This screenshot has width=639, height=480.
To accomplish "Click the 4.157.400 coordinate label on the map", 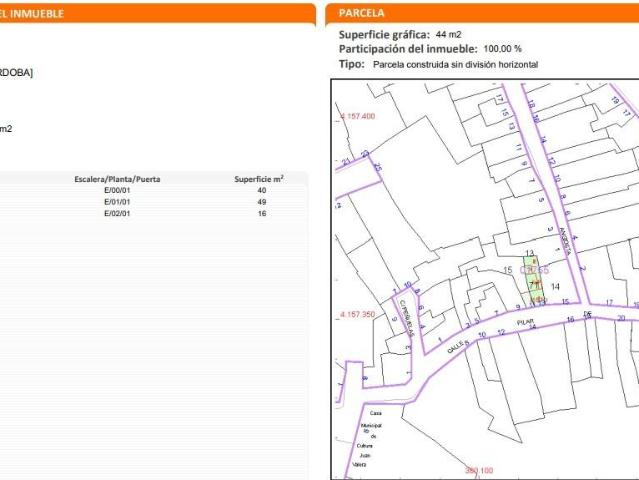I will (358, 117).
